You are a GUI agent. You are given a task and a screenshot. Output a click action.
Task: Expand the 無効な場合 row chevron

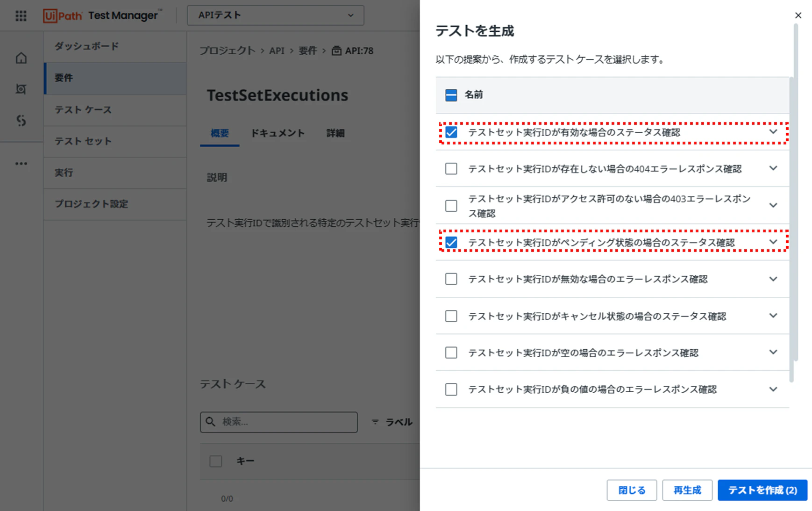(773, 279)
